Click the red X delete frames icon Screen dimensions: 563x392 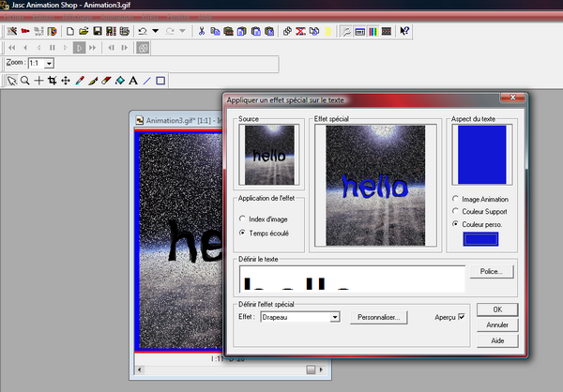[300, 31]
